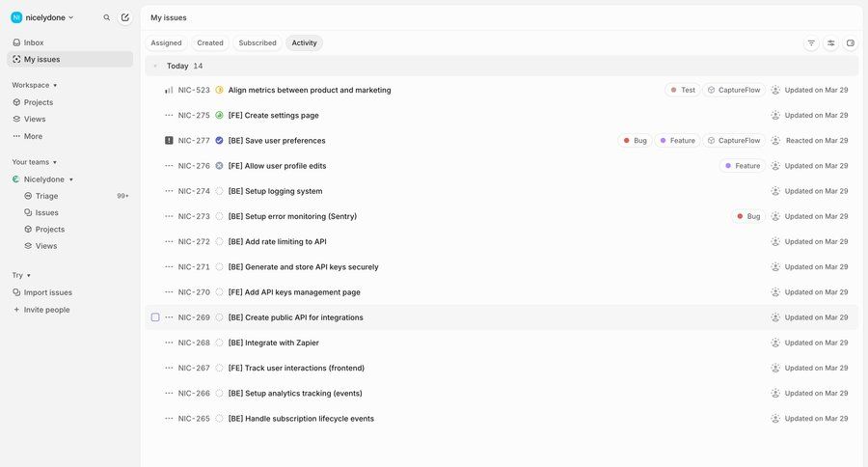This screenshot has height=467, width=868.
Task: Click assignee avatar icon on NIC-523 row
Action: [x=775, y=90]
